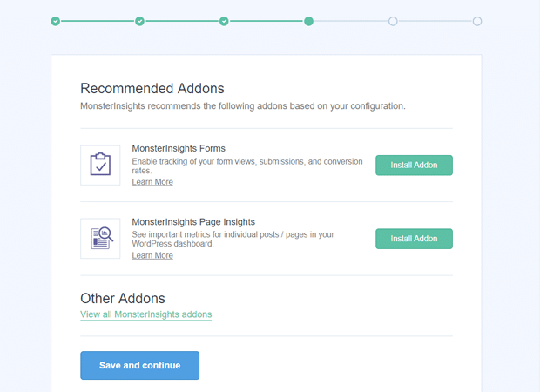540x392 pixels.
Task: Click the Recommended Addons heading
Action: coord(152,88)
